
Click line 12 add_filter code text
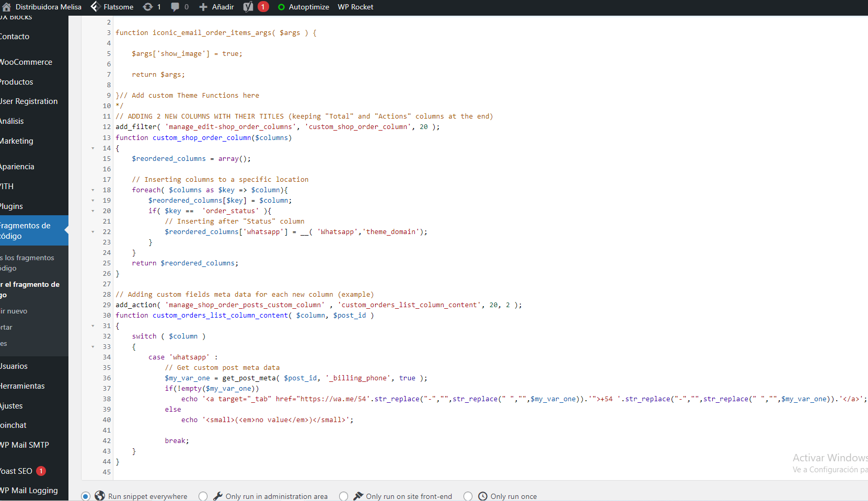click(277, 127)
